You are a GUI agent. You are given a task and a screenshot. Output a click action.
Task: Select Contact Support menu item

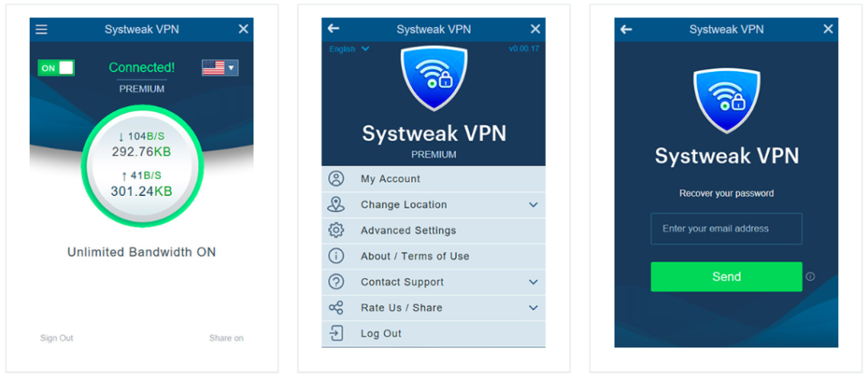click(433, 282)
